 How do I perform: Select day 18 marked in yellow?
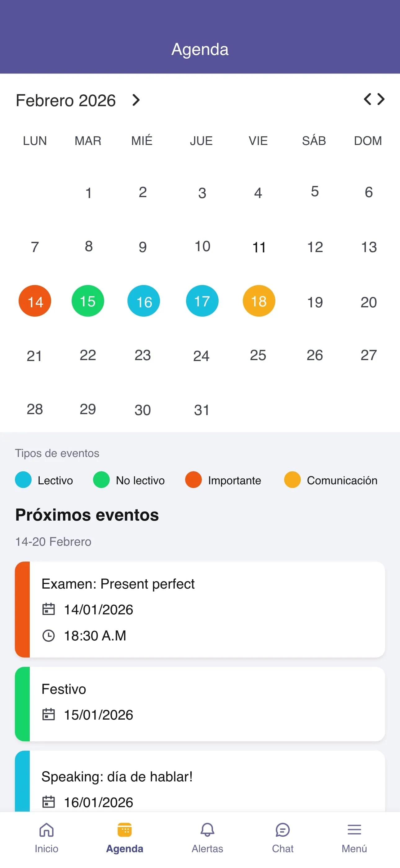point(259,301)
